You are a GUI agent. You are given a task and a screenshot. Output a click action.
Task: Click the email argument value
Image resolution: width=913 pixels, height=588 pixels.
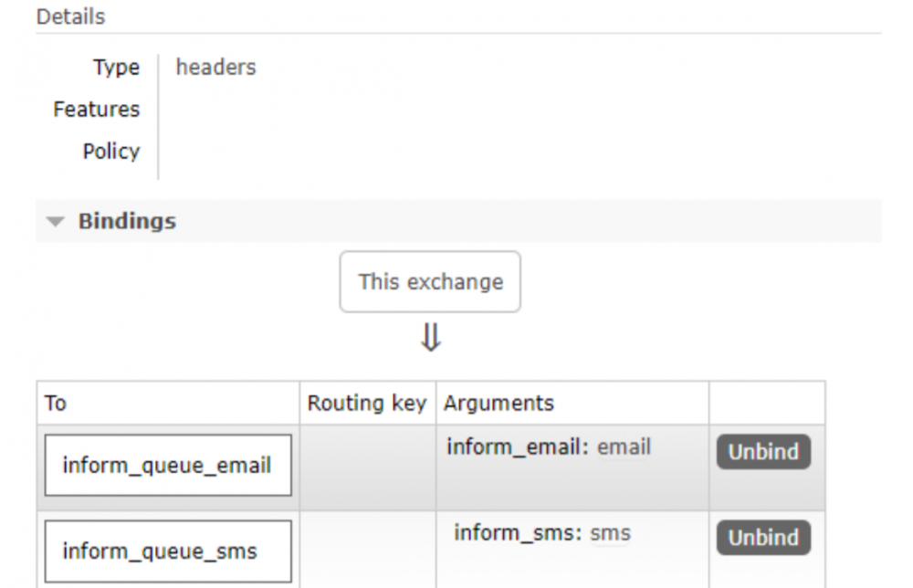624,447
